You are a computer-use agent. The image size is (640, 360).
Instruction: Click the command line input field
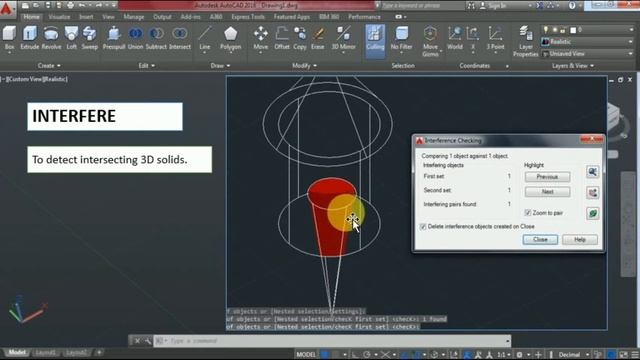[x=331, y=341]
